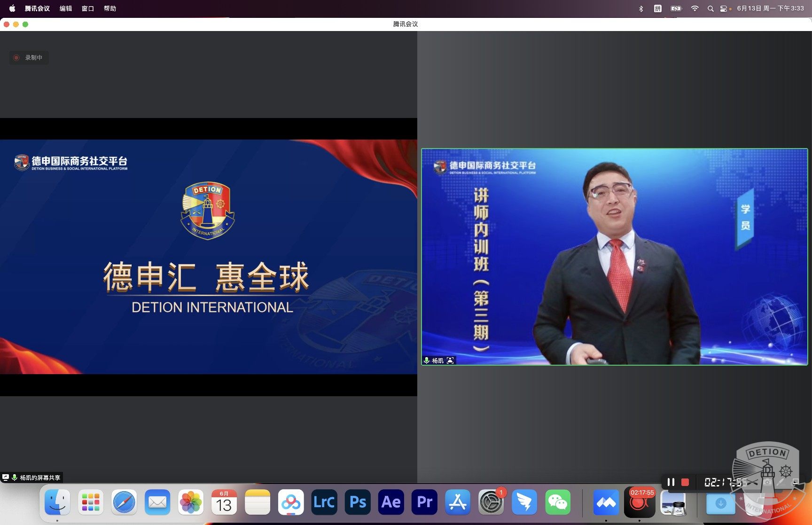This screenshot has width=812, height=525.
Task: Click the 腾讯会议 window title
Action: click(x=406, y=24)
